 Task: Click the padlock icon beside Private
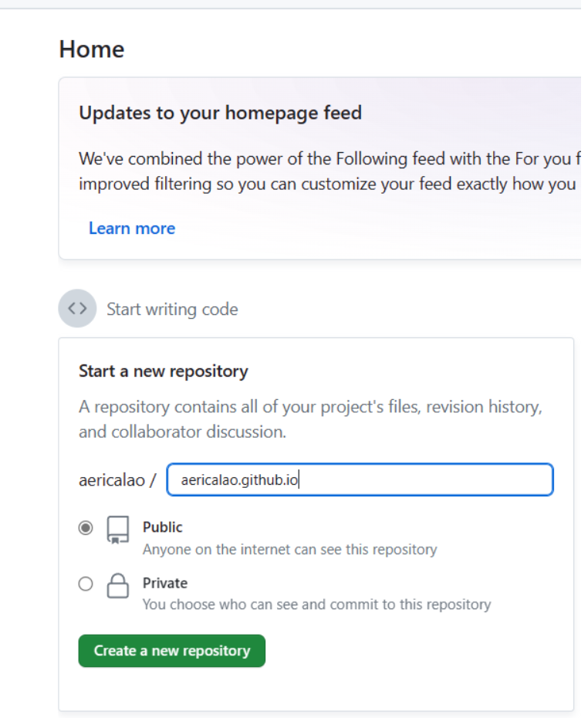pyautogui.click(x=117, y=585)
